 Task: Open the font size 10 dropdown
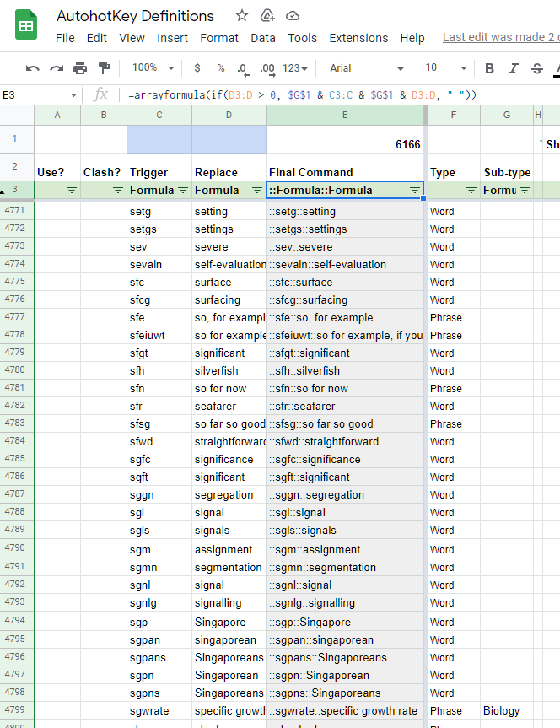click(446, 68)
